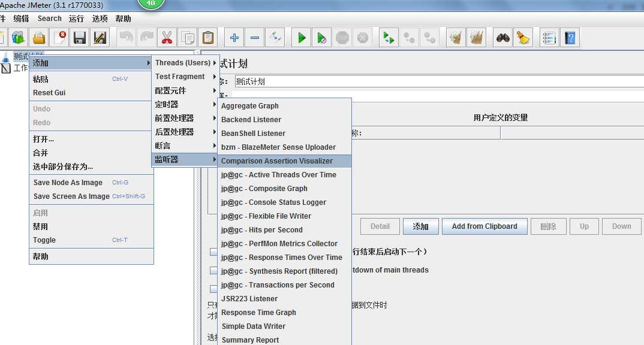
Task: Open the 选项 menu in menu bar
Action: 100,19
